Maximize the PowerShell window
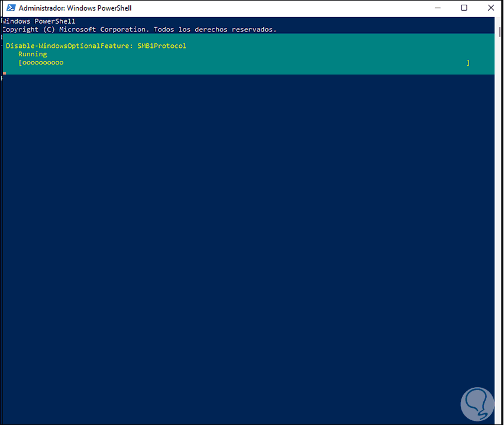The width and height of the screenshot is (504, 425). point(464,8)
